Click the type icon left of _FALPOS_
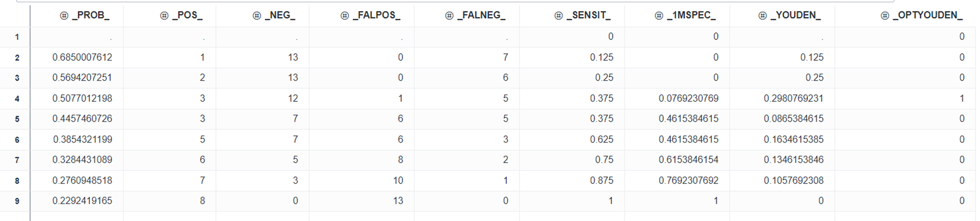The height and width of the screenshot is (221, 980). point(345,15)
